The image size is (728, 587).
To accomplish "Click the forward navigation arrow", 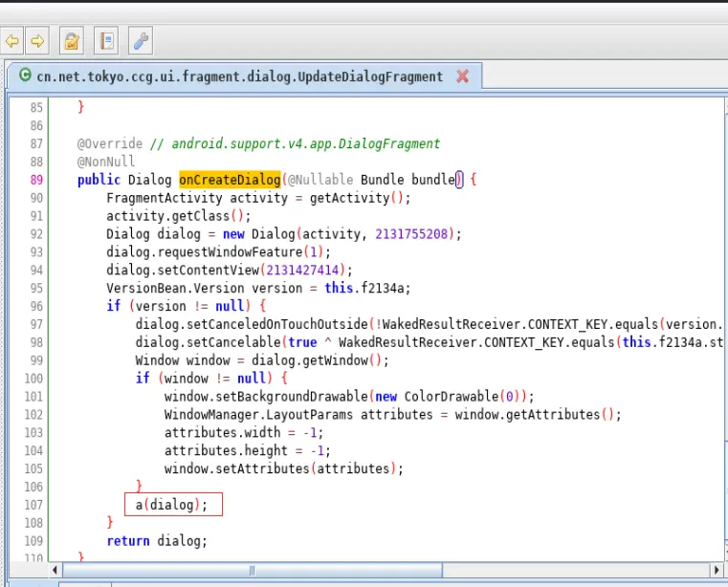I will pyautogui.click(x=37, y=41).
